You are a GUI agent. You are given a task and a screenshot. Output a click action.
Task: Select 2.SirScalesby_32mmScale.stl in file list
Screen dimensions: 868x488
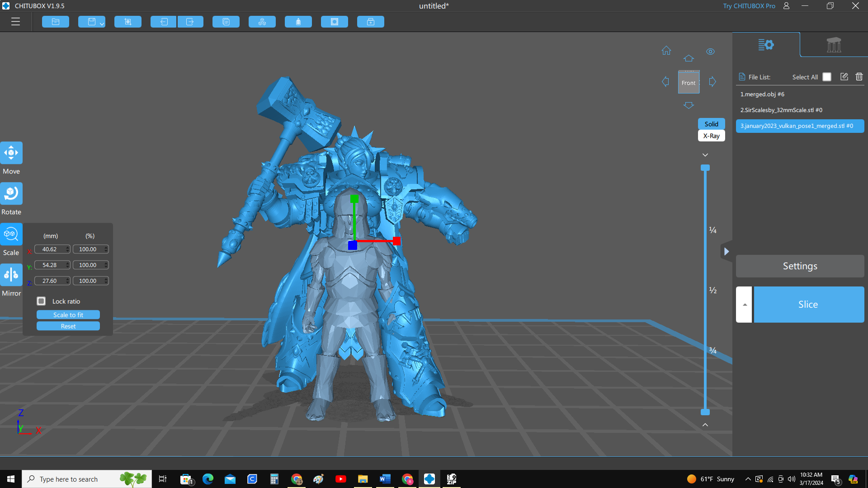coord(800,110)
